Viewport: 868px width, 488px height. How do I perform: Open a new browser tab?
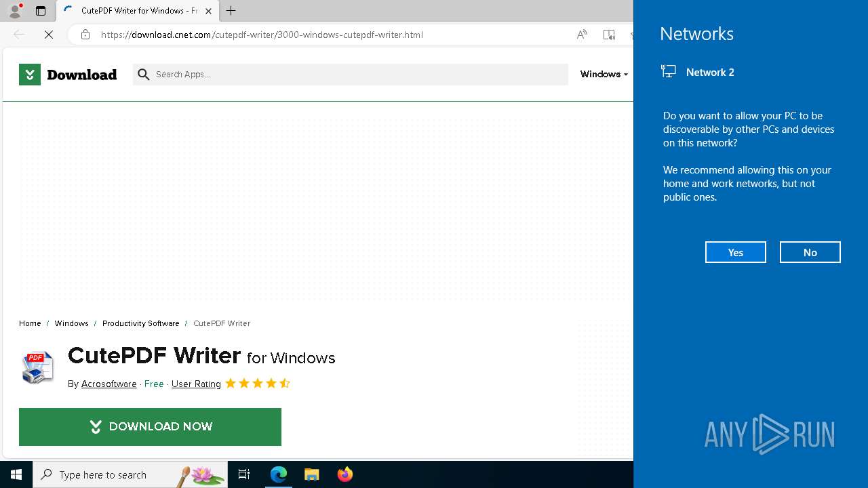tap(231, 11)
